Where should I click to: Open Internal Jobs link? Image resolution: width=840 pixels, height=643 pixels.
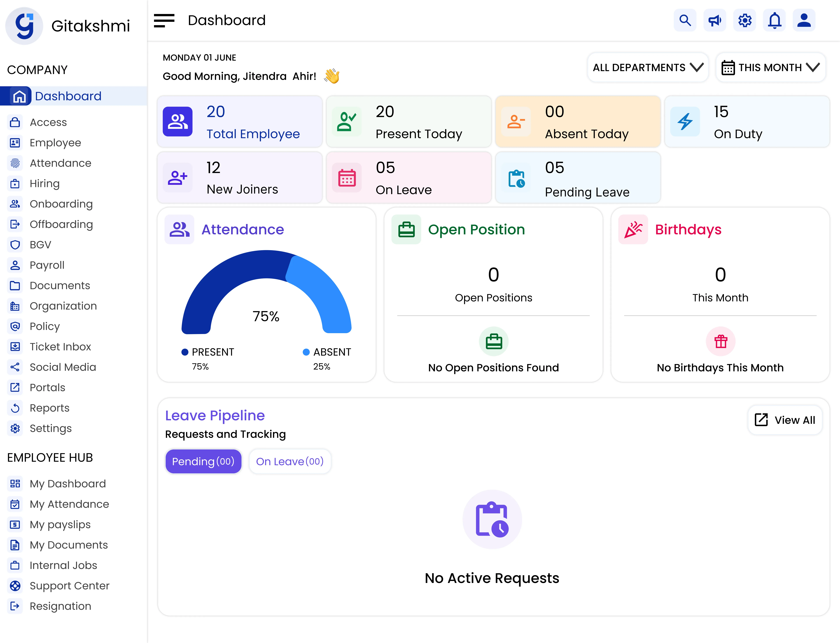64,565
